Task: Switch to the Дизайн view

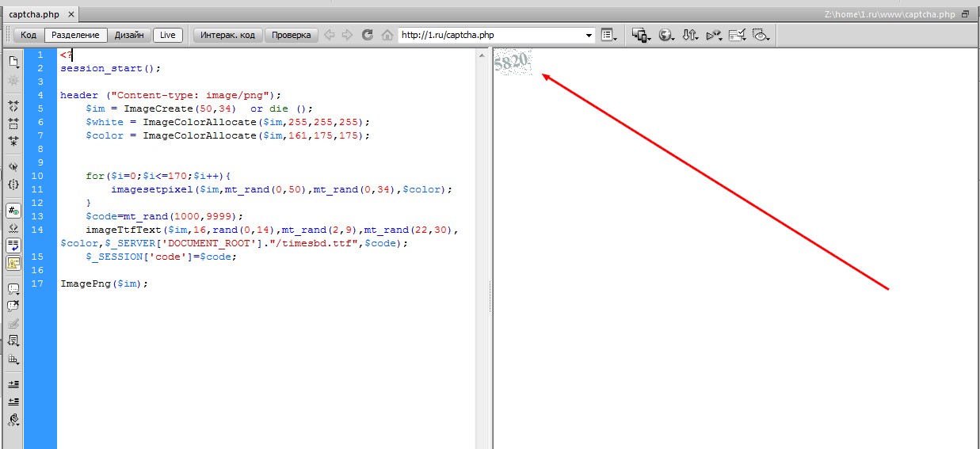Action: [x=129, y=35]
